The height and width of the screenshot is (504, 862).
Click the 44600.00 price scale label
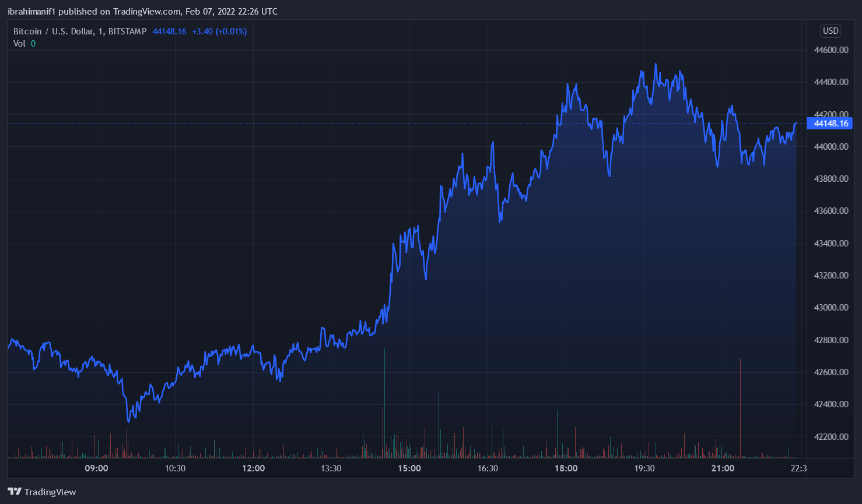(x=831, y=50)
